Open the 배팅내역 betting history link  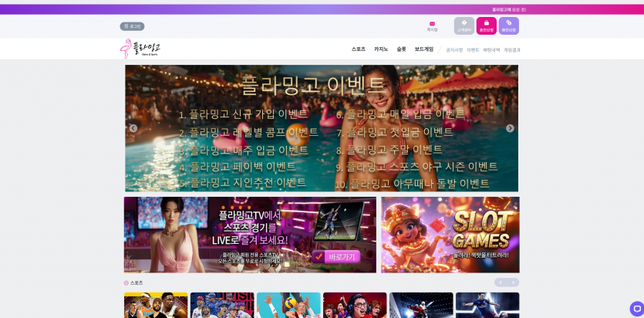pos(491,49)
